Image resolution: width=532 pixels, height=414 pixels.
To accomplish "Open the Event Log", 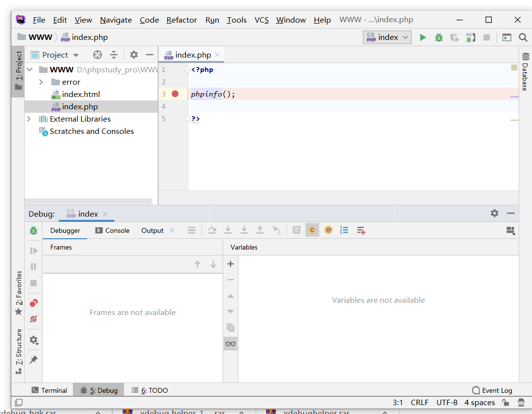I will [492, 390].
